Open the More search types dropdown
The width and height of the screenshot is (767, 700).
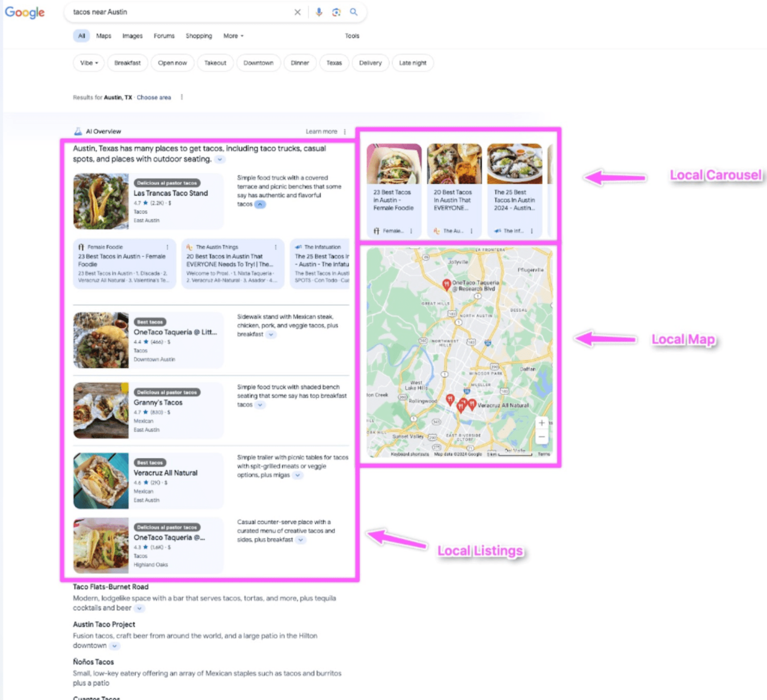click(234, 36)
